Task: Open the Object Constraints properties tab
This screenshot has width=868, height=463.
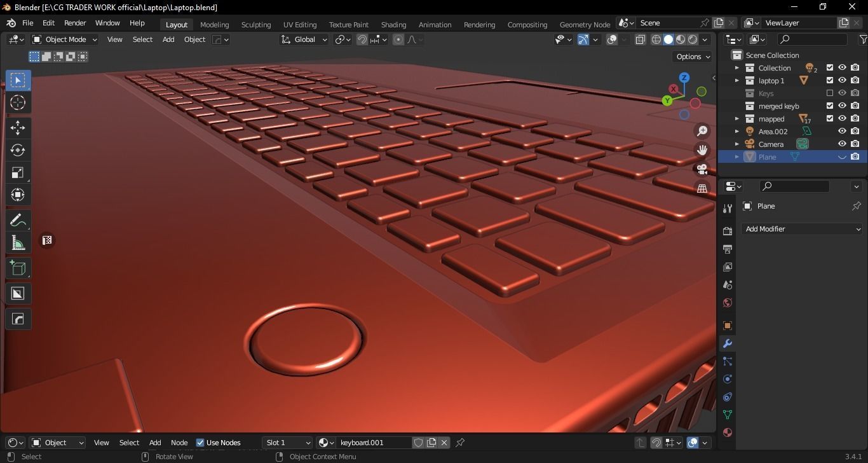Action: (x=728, y=397)
